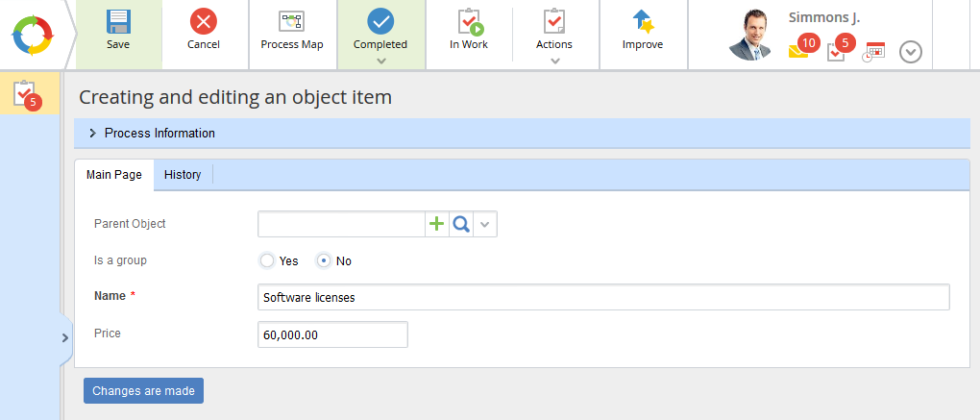This screenshot has width=980, height=420.
Task: Open the Parent Object dropdown arrow
Action: click(x=485, y=224)
